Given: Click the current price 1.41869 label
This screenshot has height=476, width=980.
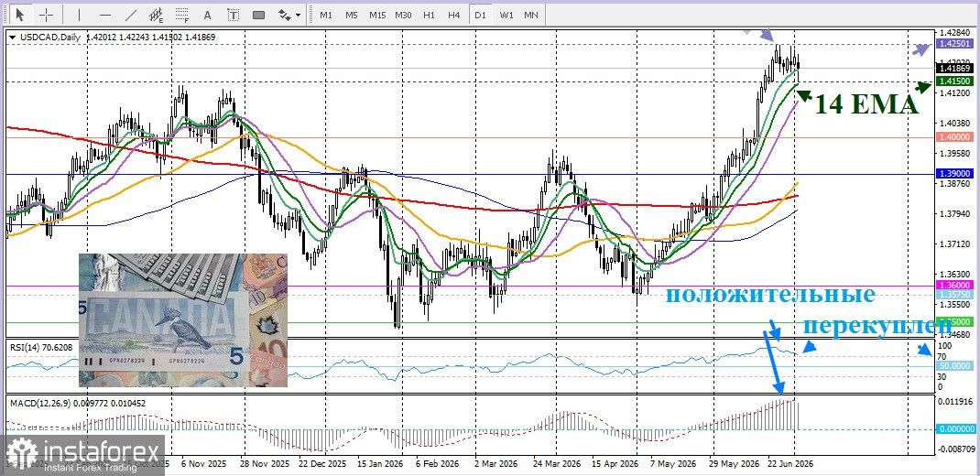Looking at the screenshot, I should [953, 68].
